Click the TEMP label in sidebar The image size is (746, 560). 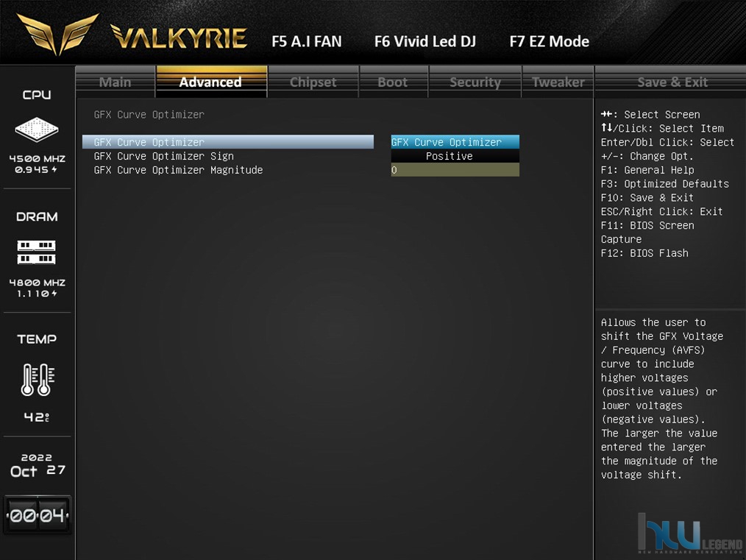(x=37, y=339)
